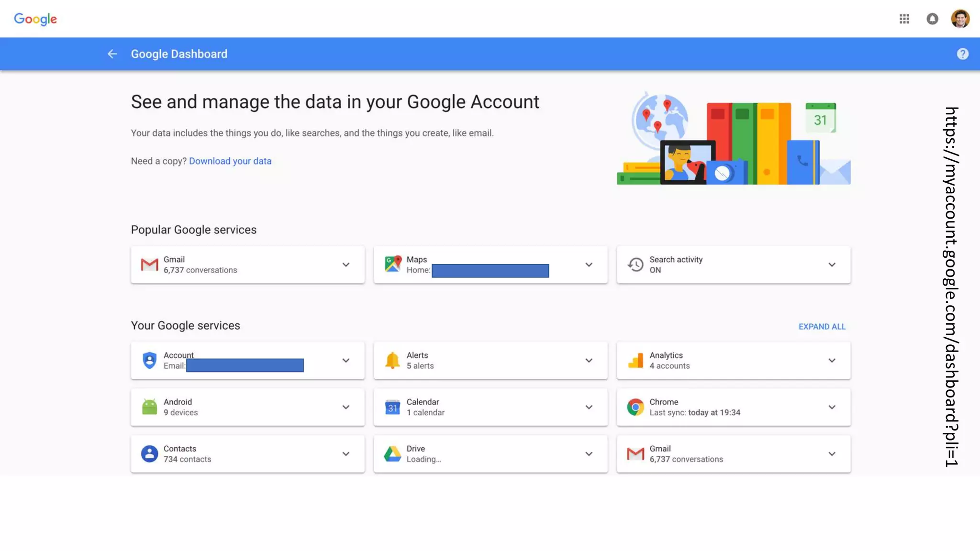The image size is (980, 551).
Task: Click EXPAND ALL
Action: 822,327
